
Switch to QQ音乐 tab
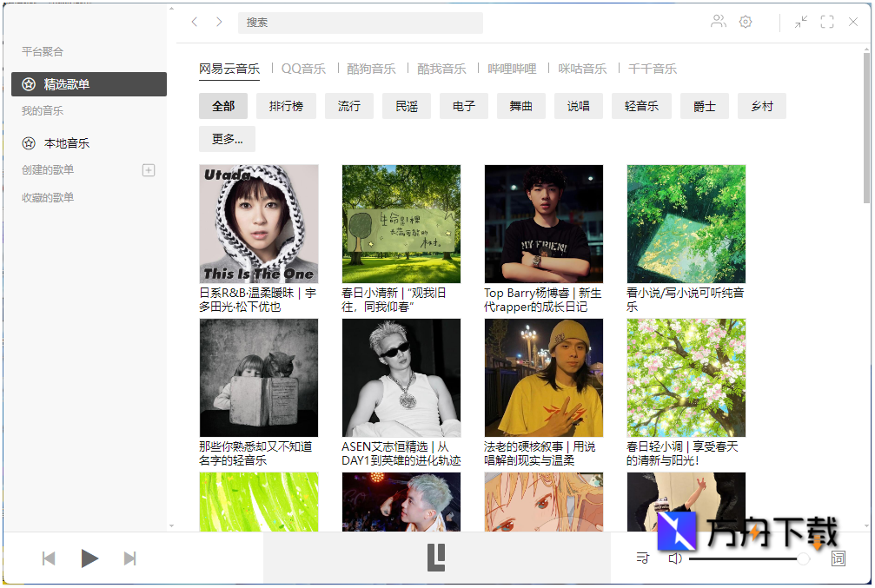(x=303, y=69)
